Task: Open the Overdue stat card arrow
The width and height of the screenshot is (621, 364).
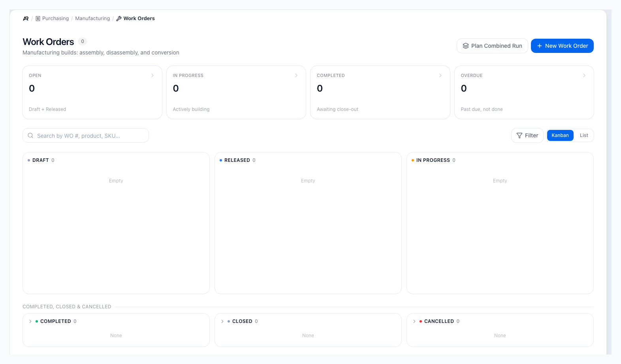Action: (x=584, y=75)
